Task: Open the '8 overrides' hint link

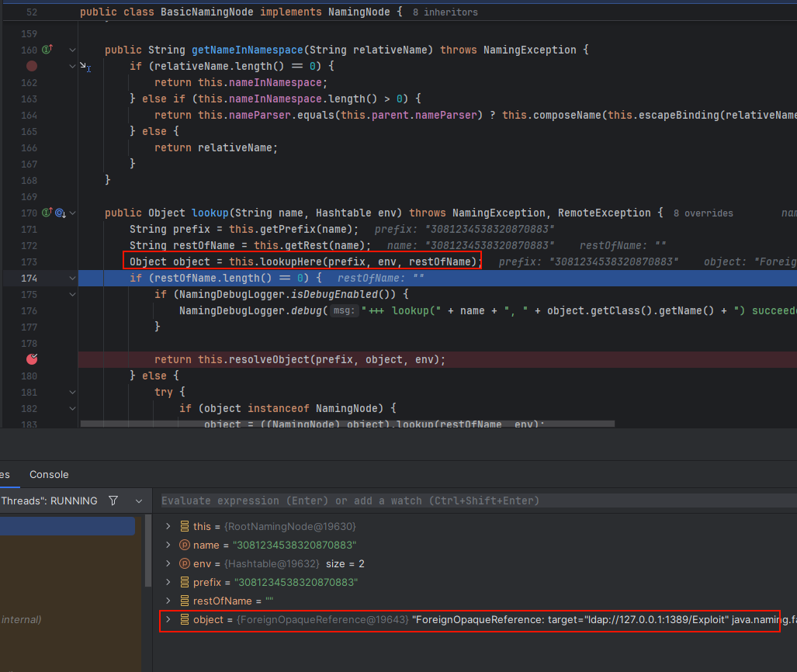Action: click(703, 213)
